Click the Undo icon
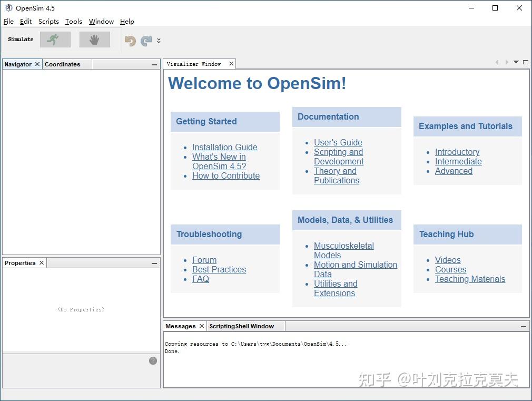This screenshot has width=532, height=401. tap(130, 40)
